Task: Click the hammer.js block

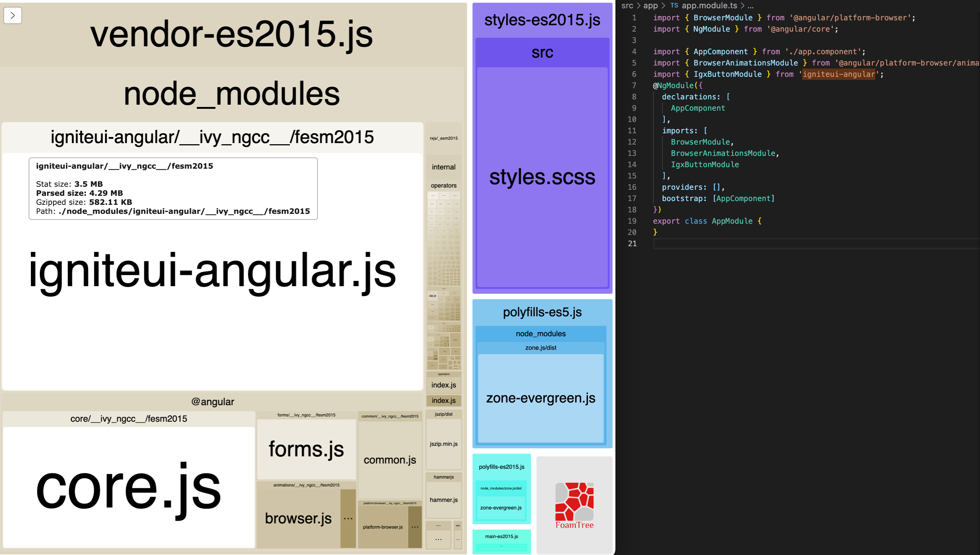Action: 444,500
